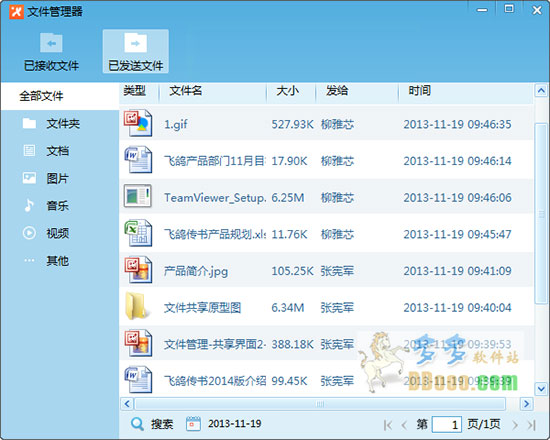This screenshot has height=440, width=550.
Task: Select the file name 1.gif
Action: [x=176, y=124]
